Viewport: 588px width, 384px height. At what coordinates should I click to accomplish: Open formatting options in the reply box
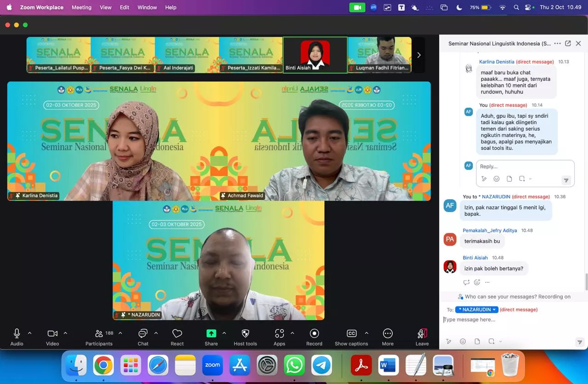tap(484, 179)
